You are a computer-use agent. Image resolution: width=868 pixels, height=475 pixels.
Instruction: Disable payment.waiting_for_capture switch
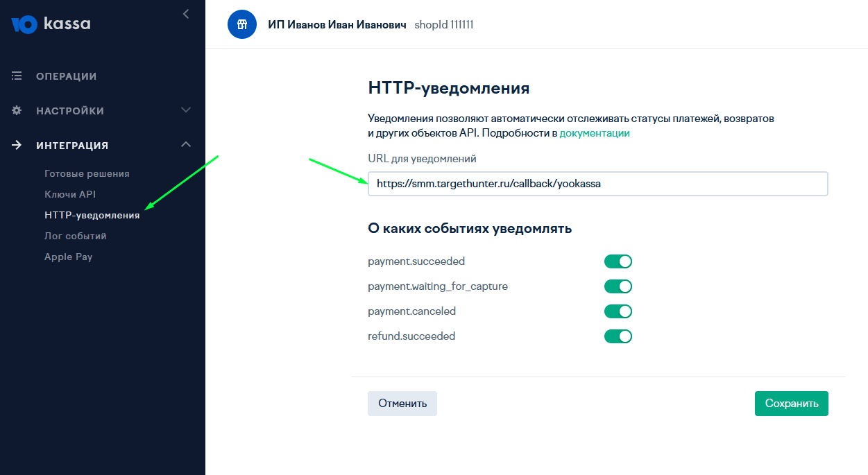tap(618, 286)
